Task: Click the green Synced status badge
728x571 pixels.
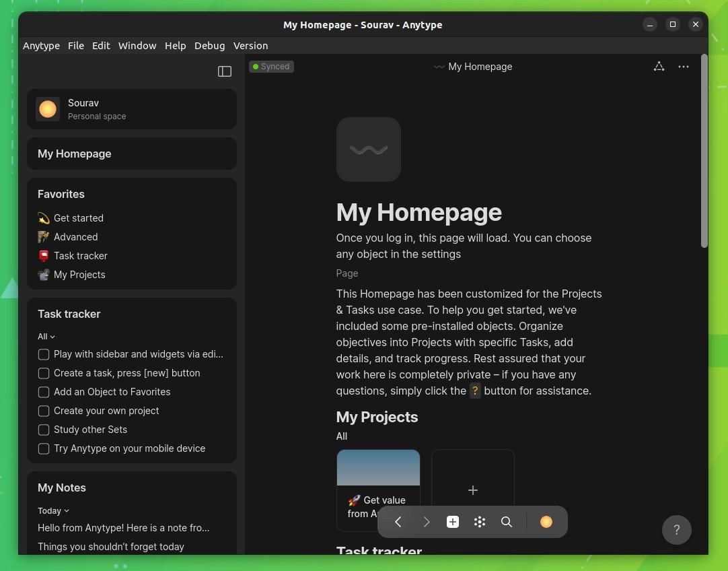Action: coord(271,66)
